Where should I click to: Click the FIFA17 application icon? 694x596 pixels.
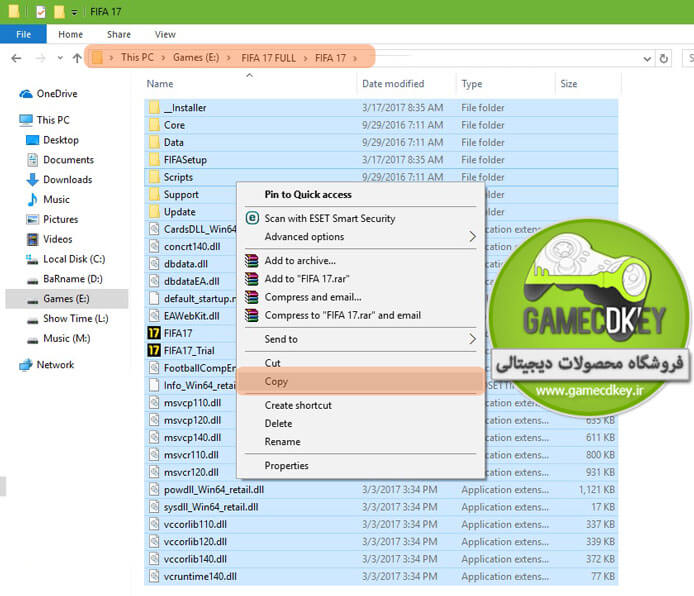click(154, 333)
